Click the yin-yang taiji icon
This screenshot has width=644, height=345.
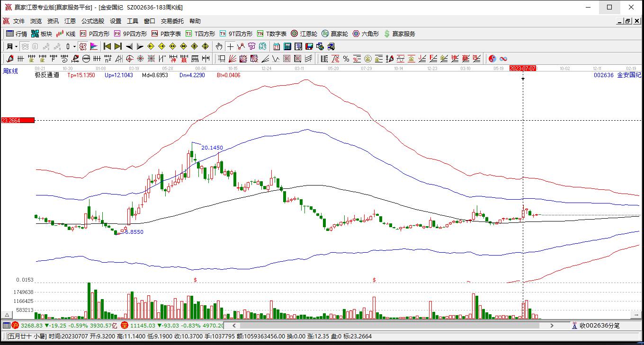[492, 59]
